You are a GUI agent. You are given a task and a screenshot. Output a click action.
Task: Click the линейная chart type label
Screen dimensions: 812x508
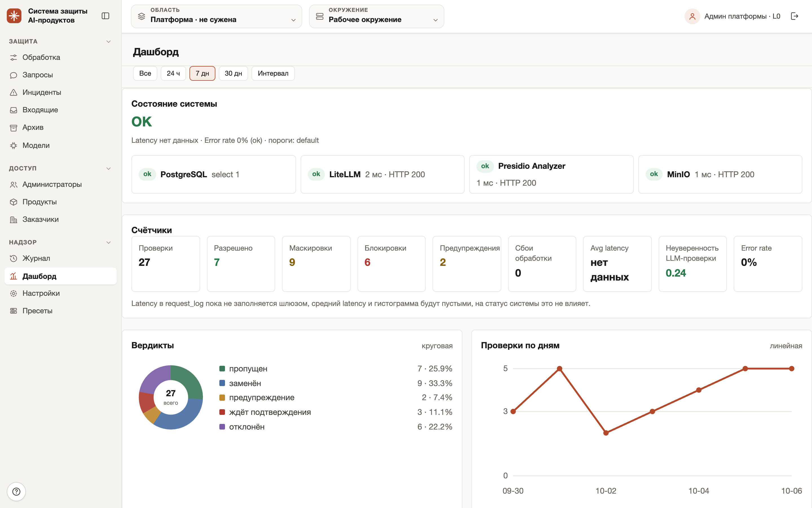click(x=786, y=346)
